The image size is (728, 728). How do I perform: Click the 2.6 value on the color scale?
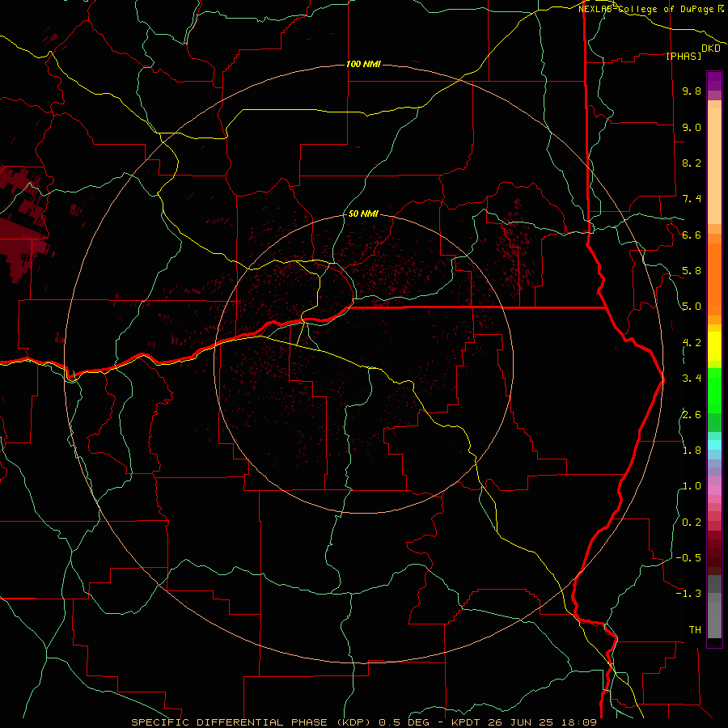pyautogui.click(x=692, y=415)
